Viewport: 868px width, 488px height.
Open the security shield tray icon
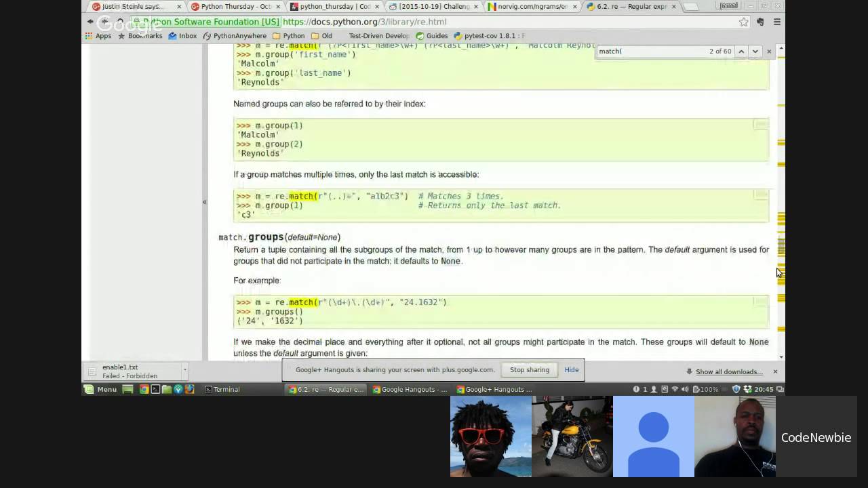(x=736, y=389)
